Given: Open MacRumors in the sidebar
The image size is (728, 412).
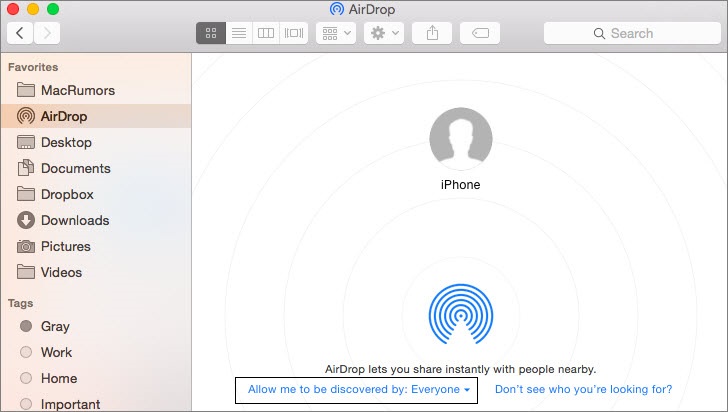Looking at the screenshot, I should pos(96,90).
